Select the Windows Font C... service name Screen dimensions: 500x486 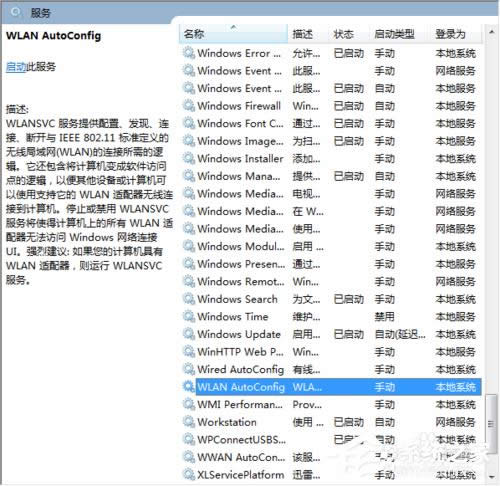[240, 123]
